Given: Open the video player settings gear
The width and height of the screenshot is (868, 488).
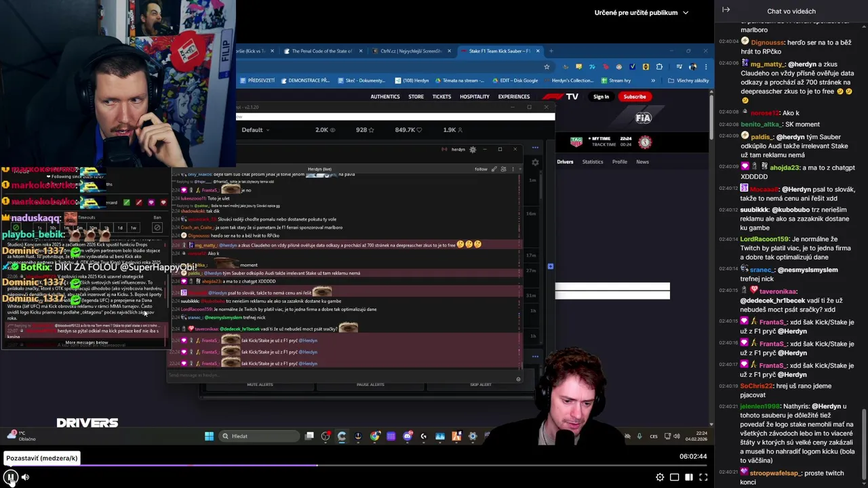Looking at the screenshot, I should (x=660, y=477).
